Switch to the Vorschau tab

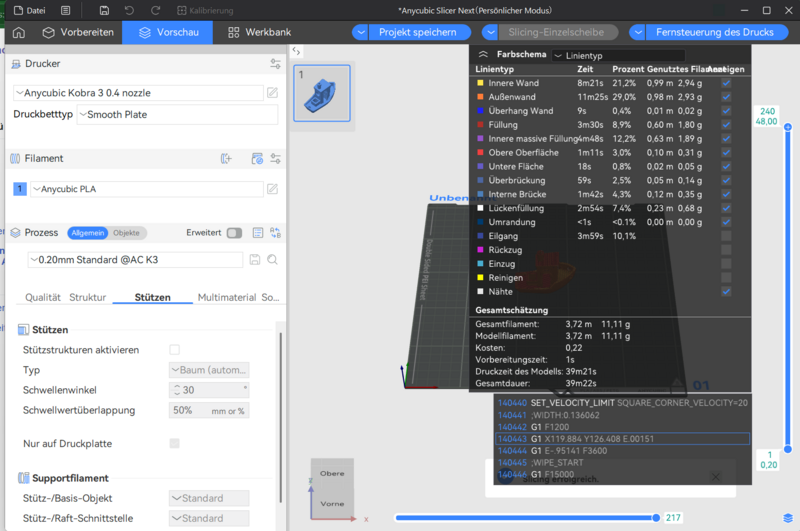point(168,32)
